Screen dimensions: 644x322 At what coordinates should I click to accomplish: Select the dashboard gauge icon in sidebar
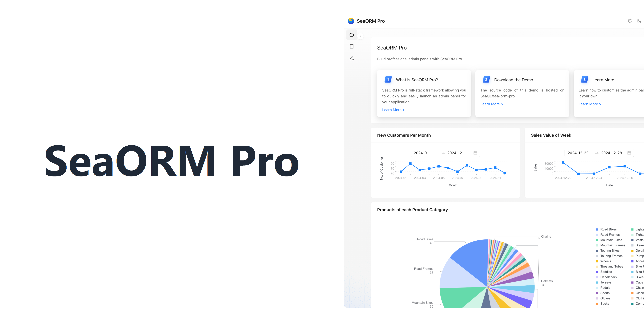click(x=352, y=35)
